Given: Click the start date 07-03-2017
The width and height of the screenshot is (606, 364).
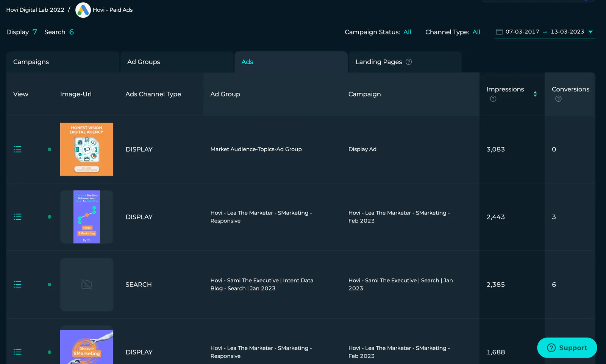Looking at the screenshot, I should 522,32.
